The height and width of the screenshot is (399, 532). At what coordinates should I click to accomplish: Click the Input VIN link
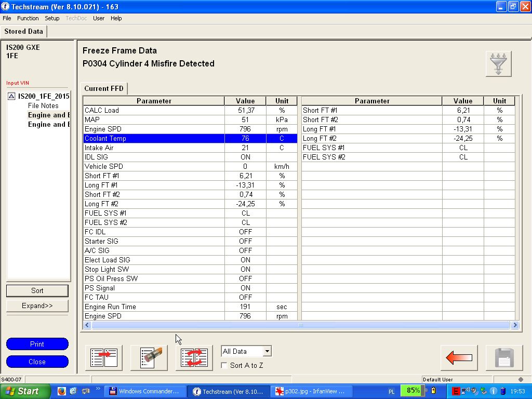click(x=18, y=83)
